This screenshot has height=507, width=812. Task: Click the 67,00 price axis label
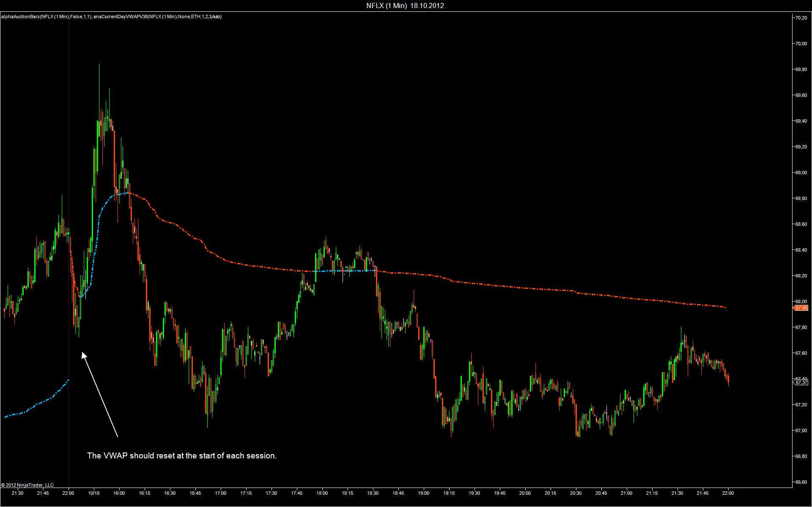pyautogui.click(x=801, y=430)
